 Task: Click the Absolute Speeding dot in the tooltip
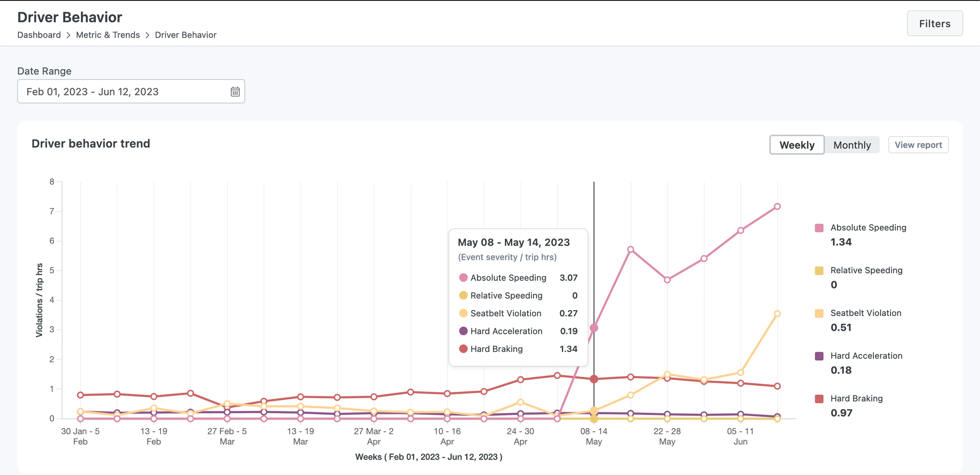pos(463,278)
